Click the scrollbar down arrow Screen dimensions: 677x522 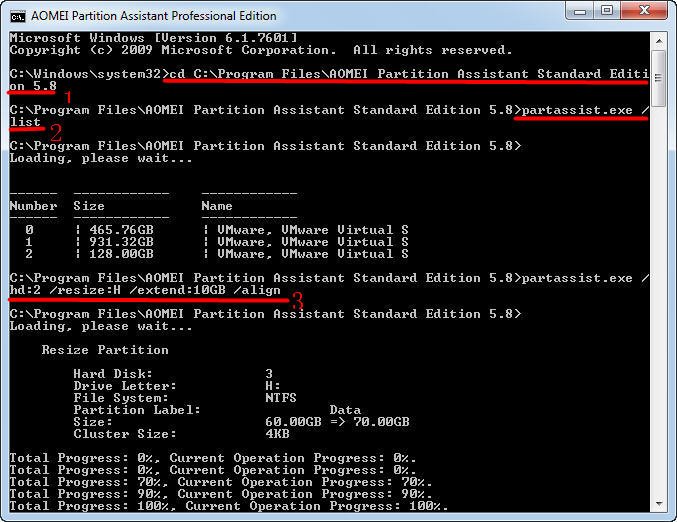coord(660,502)
